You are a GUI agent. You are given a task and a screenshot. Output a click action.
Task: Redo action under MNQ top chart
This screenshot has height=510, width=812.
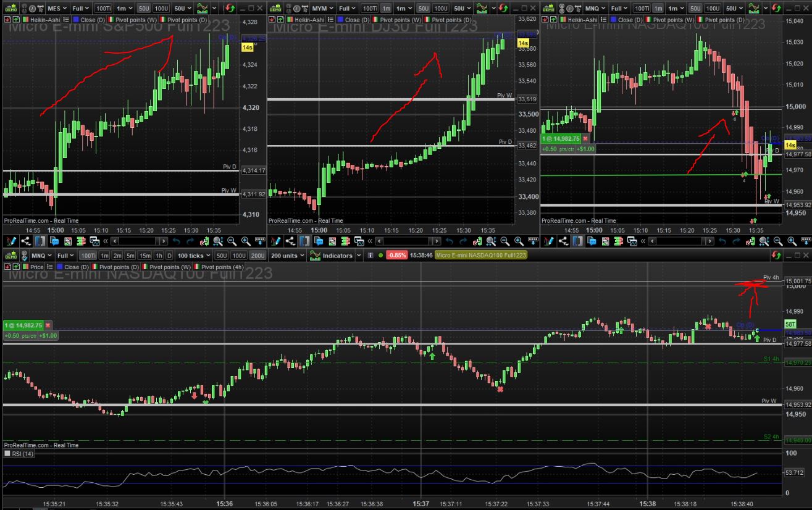coord(735,241)
